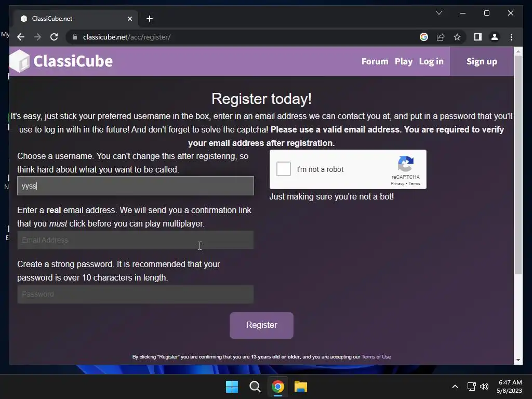
Task: Click the address bar URL
Action: [127, 37]
